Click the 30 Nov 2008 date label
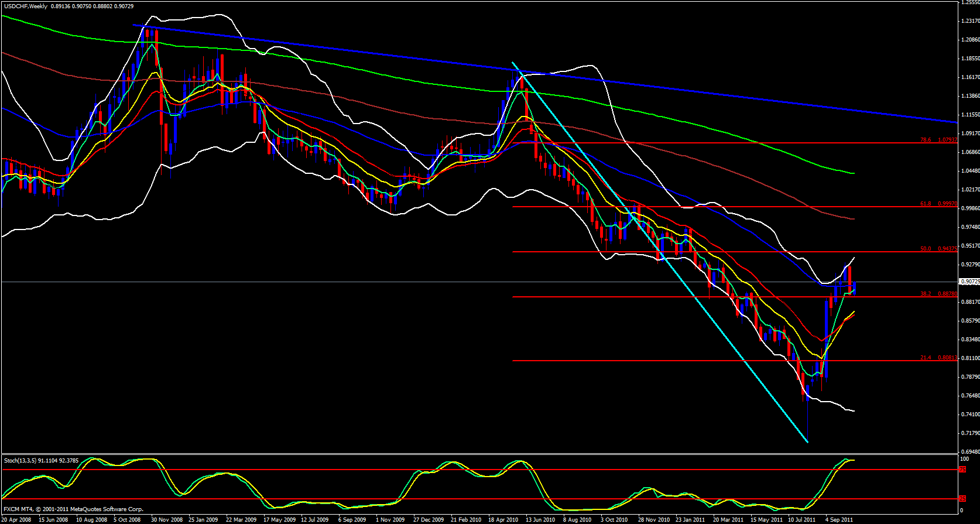 pyautogui.click(x=167, y=519)
